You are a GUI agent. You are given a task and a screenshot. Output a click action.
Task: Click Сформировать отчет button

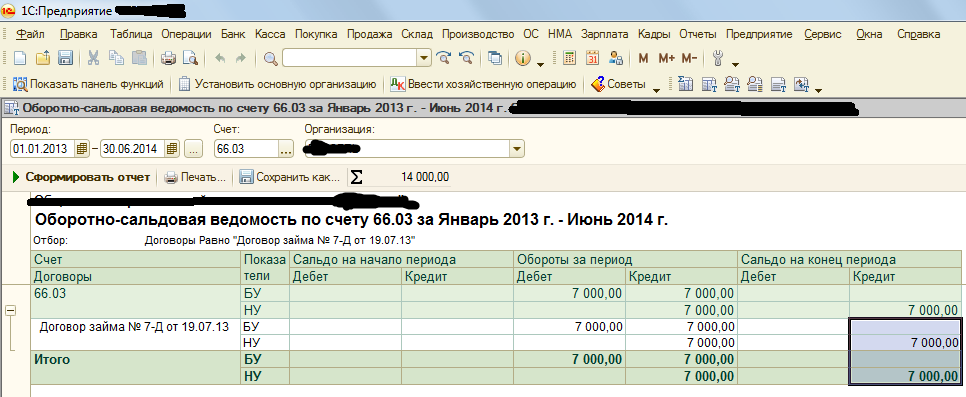81,178
